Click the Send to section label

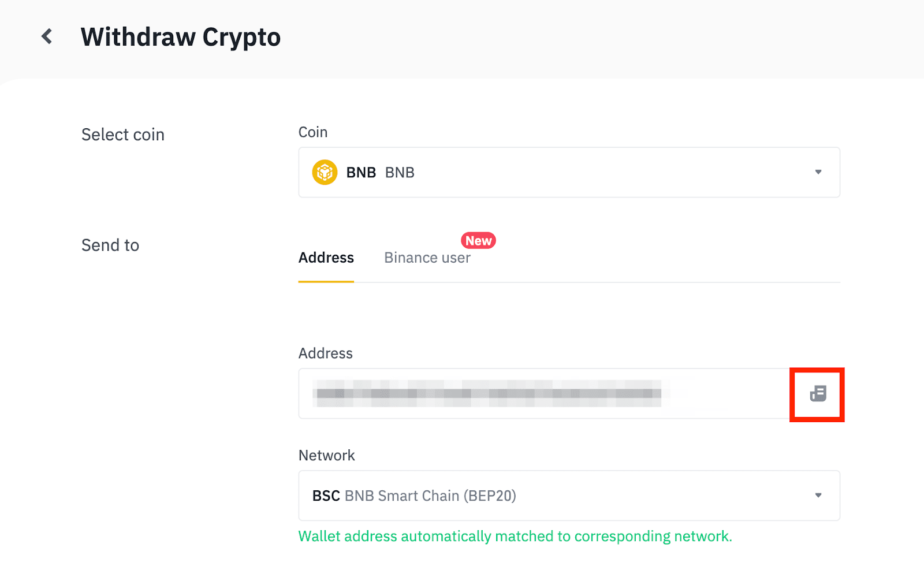click(x=110, y=245)
